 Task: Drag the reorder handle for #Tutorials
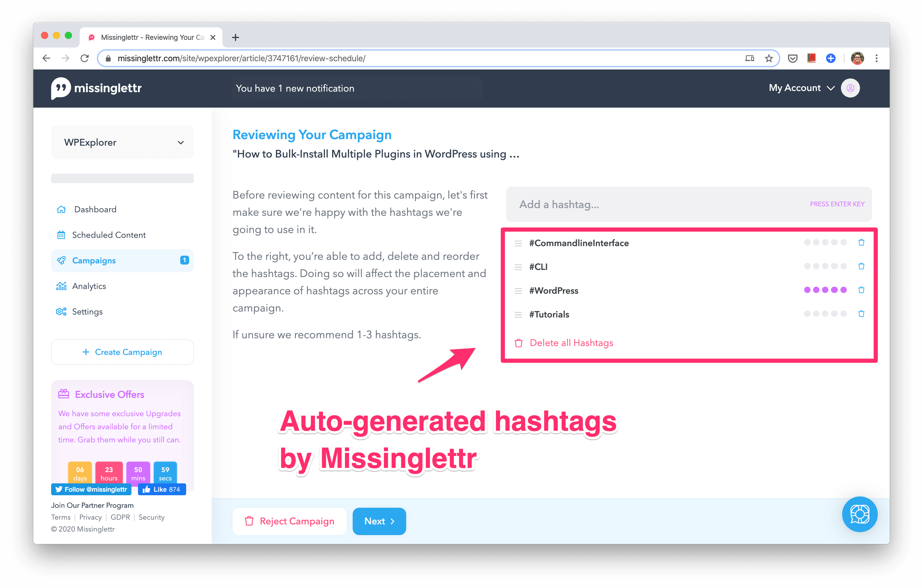[517, 314]
